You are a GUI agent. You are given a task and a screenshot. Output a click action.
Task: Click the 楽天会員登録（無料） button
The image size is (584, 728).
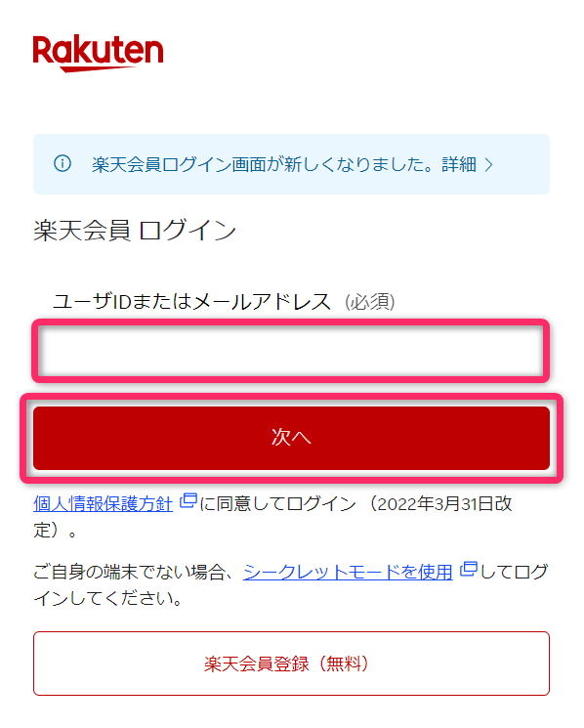pyautogui.click(x=291, y=664)
